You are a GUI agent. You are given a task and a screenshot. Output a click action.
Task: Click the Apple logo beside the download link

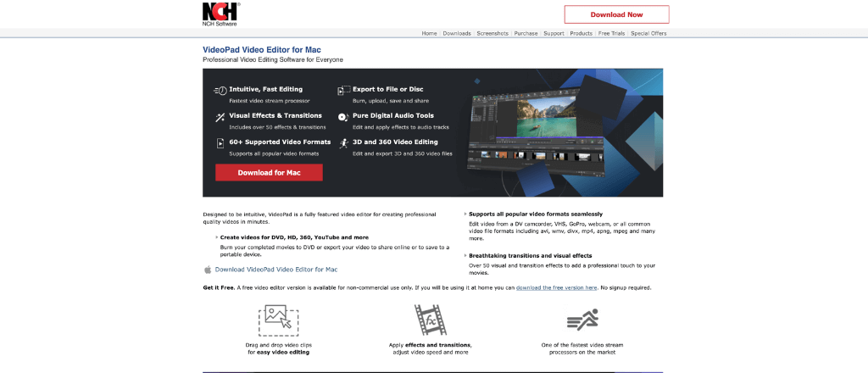208,270
